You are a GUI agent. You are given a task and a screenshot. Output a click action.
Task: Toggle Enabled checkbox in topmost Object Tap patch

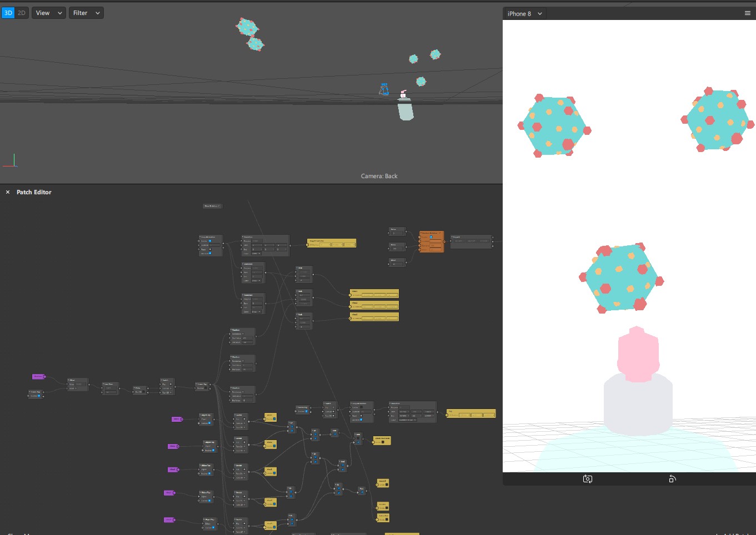[x=209, y=423]
